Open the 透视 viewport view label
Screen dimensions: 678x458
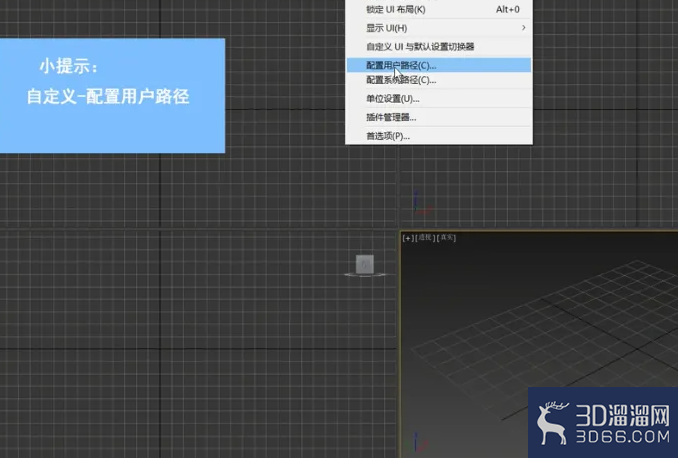[425, 237]
